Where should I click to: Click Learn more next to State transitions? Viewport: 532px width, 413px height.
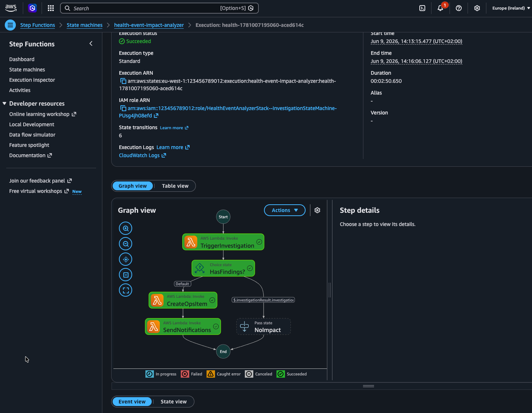(x=174, y=128)
